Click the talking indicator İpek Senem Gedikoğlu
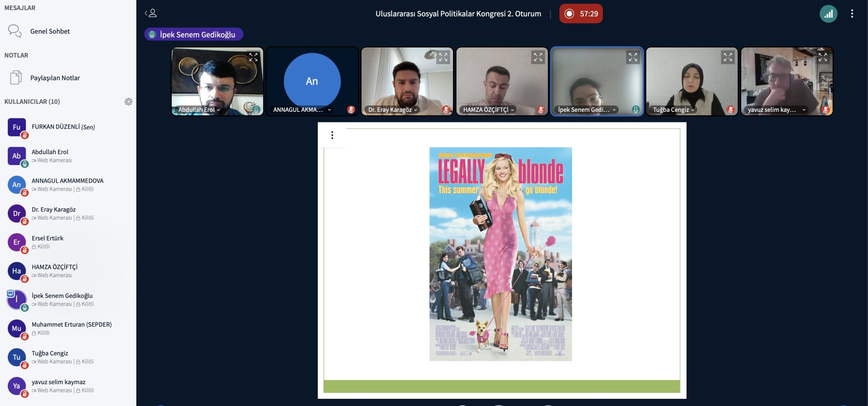 (x=194, y=34)
